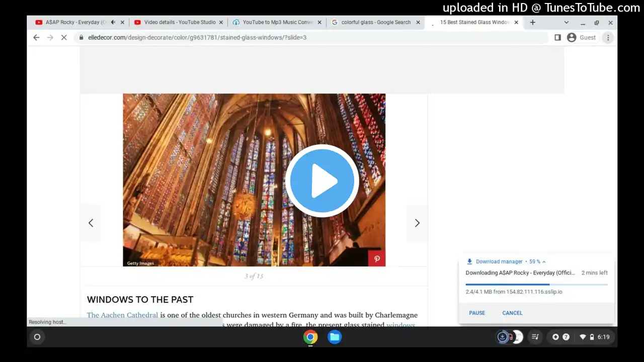Pause the A$AP Rocky download
This screenshot has height=362, width=644.
477,313
